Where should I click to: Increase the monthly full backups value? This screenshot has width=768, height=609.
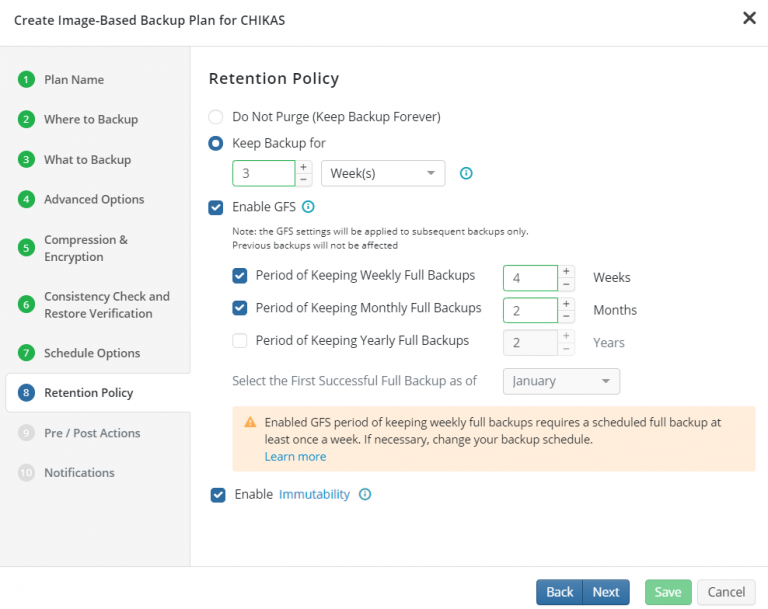(x=566, y=303)
